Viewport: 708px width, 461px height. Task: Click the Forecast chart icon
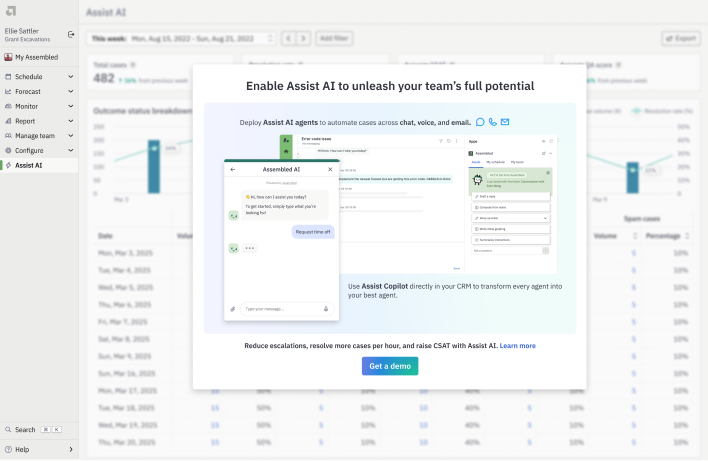pos(8,92)
